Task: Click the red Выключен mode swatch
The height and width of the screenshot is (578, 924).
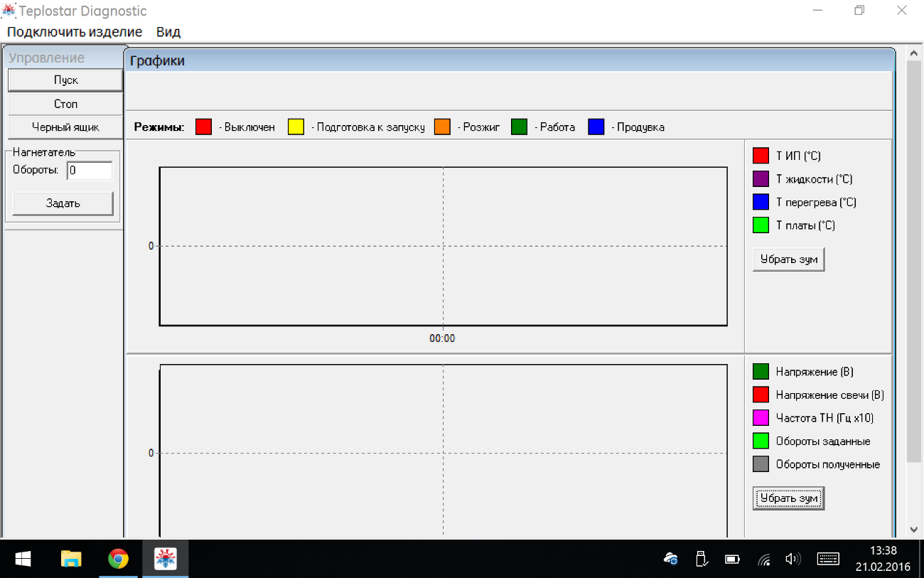Action: click(204, 127)
